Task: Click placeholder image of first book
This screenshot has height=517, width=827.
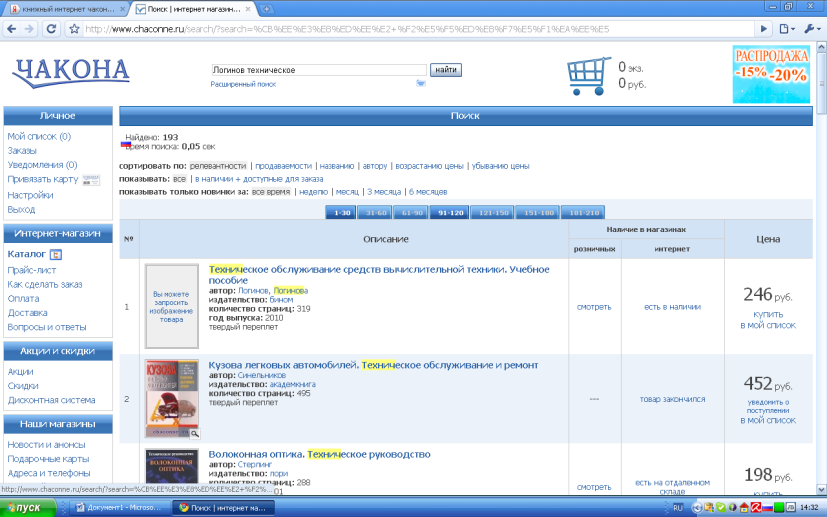Action: [172, 307]
